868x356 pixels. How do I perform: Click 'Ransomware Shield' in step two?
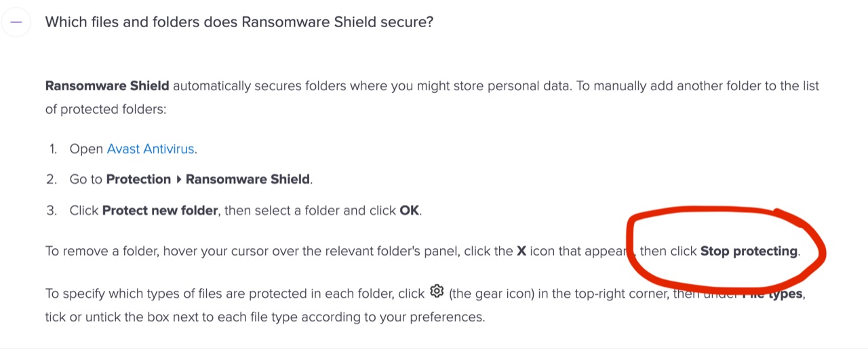point(248,179)
